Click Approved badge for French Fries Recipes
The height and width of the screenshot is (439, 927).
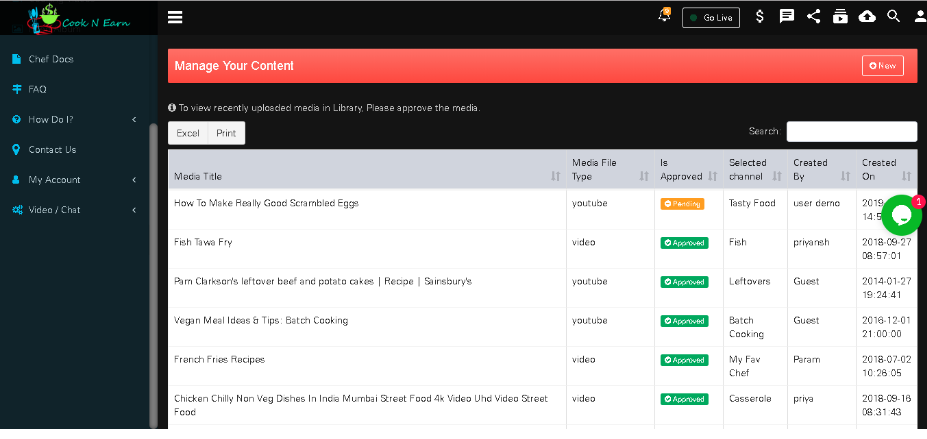(684, 360)
